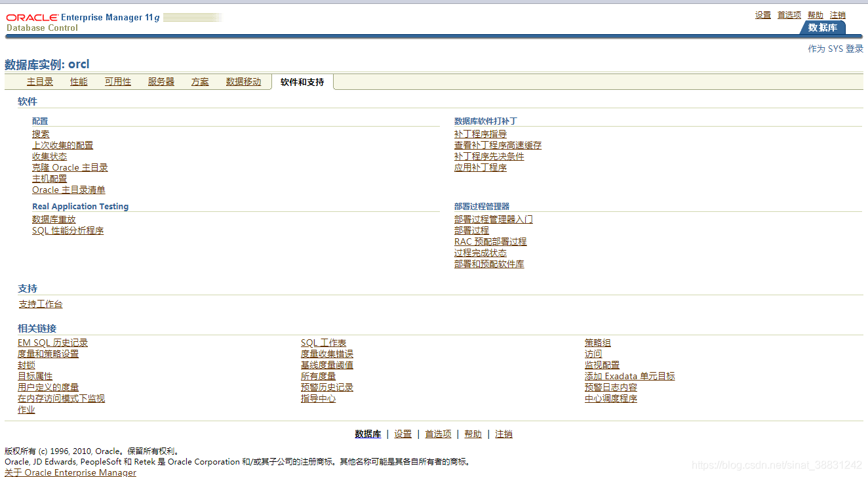Click 添加 Exadata 单元目标 link
Image resolution: width=868 pixels, height=477 pixels.
pos(629,376)
